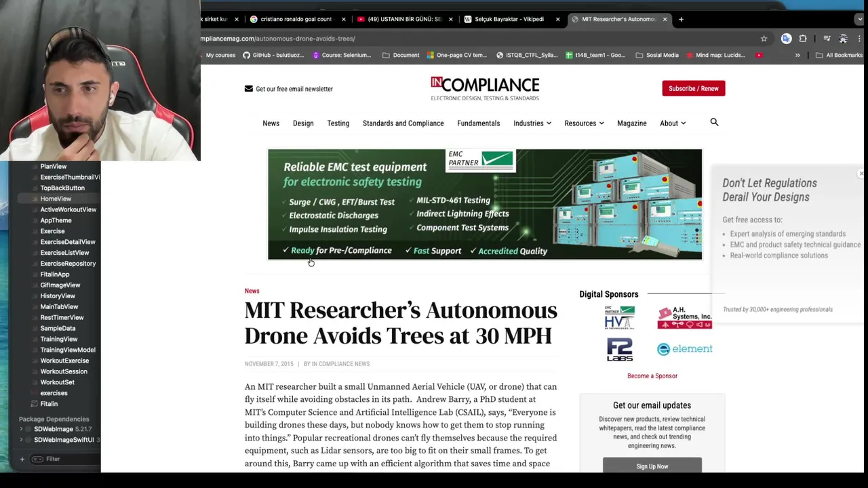Screen dimensions: 868x488
Task: Expand the About dropdown menu
Action: (x=673, y=123)
